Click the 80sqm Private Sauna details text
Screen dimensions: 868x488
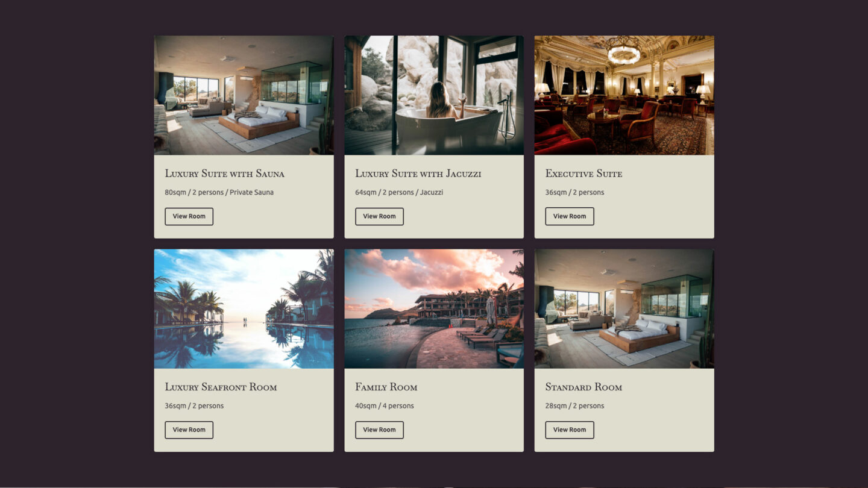tap(219, 192)
